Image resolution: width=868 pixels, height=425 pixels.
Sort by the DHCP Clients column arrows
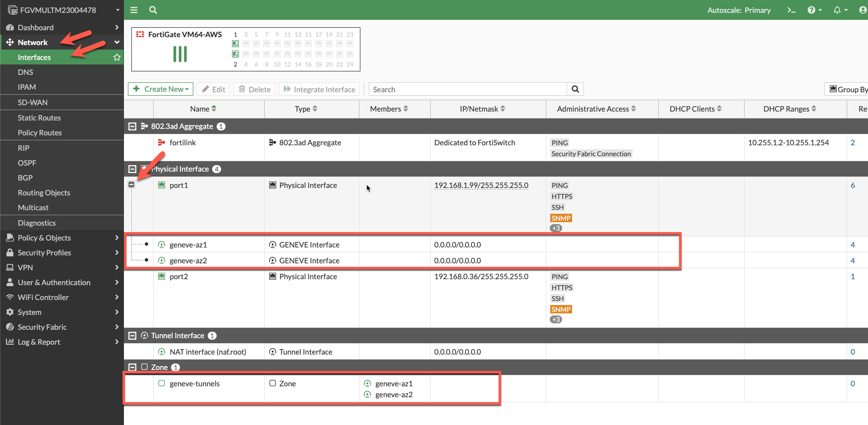[719, 109]
